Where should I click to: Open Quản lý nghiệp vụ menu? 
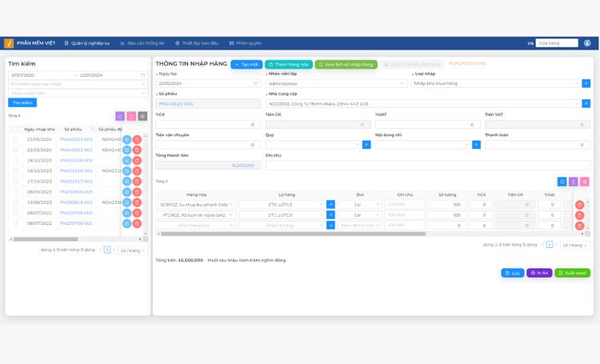pos(87,43)
